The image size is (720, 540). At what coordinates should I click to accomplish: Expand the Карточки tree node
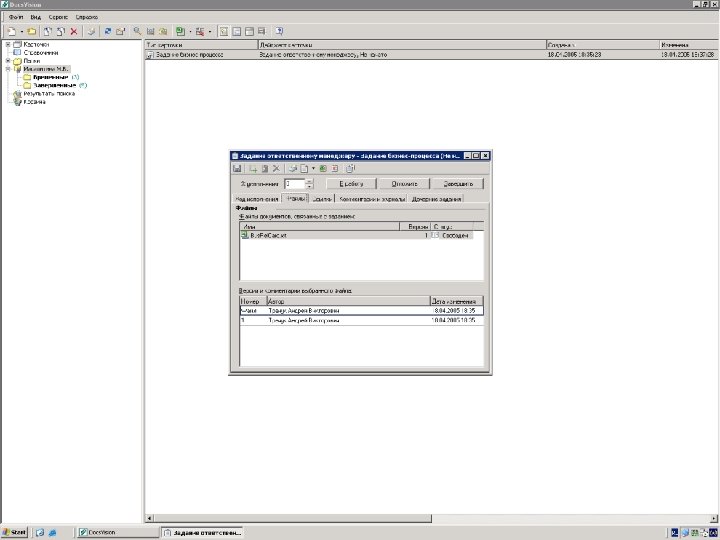click(8, 45)
